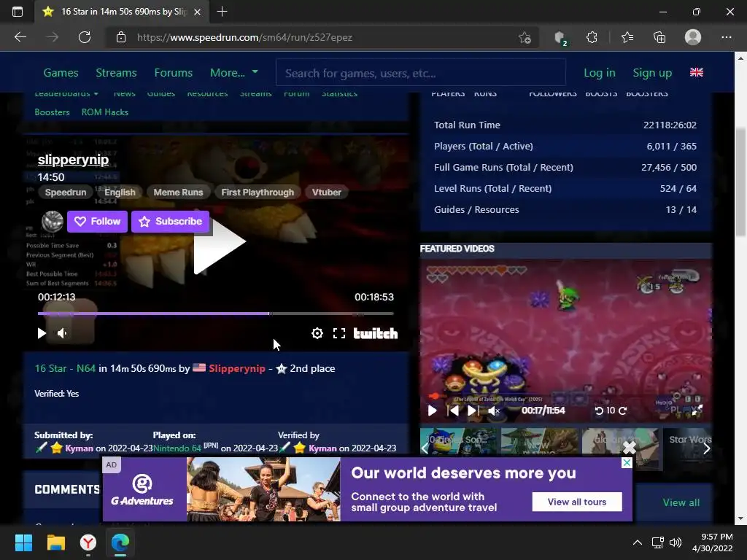Open Kyman's profile under Submitted by

79,448
